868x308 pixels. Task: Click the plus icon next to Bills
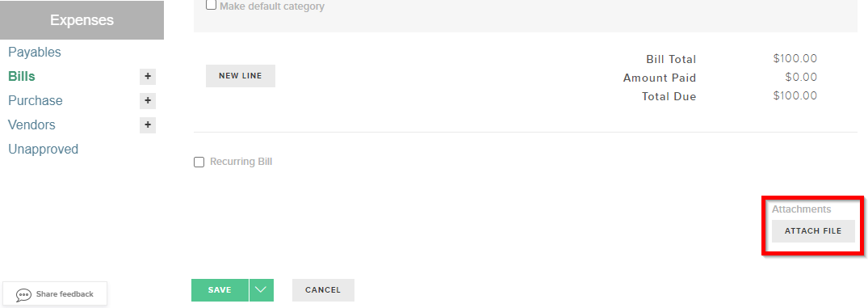(x=147, y=77)
